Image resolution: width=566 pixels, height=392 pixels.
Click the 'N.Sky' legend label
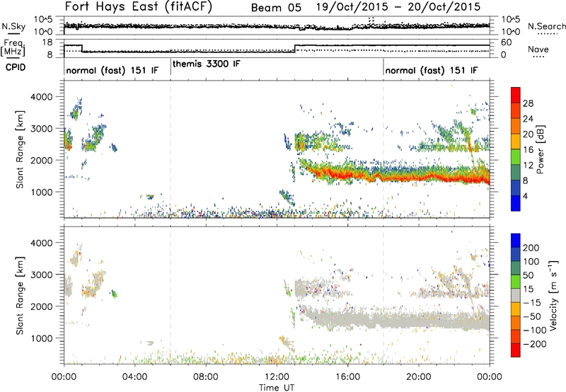pos(13,26)
